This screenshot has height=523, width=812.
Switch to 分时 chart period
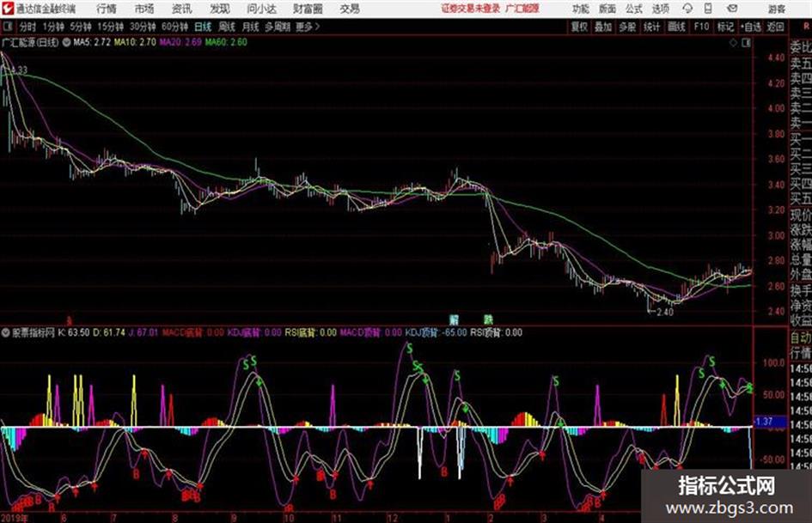pyautogui.click(x=28, y=27)
